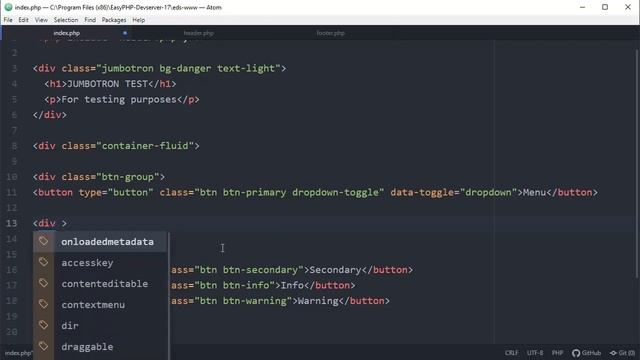Open the Git (0) status panel
This screenshot has height=360, width=640.
[622, 353]
